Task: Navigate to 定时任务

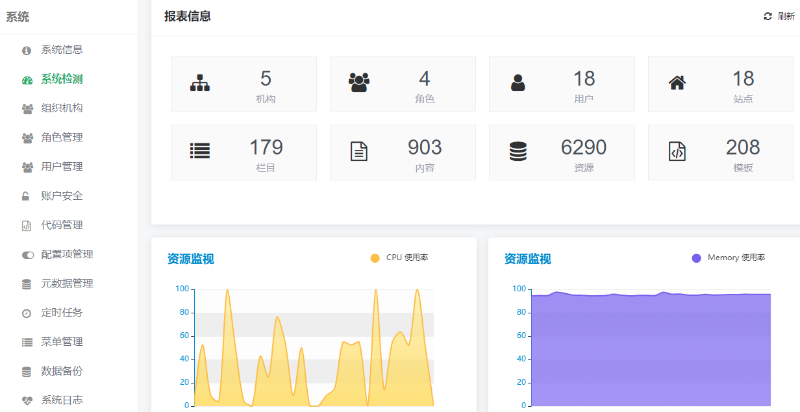Action: point(61,313)
